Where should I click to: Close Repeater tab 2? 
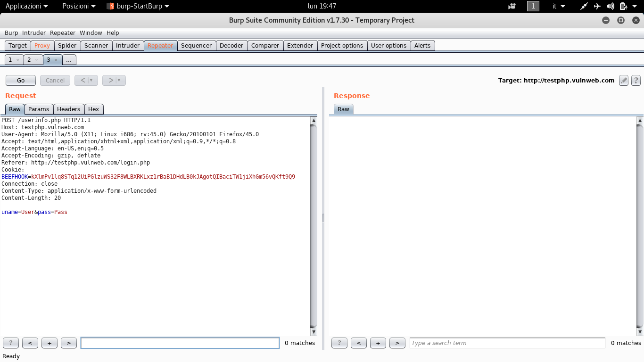point(36,60)
